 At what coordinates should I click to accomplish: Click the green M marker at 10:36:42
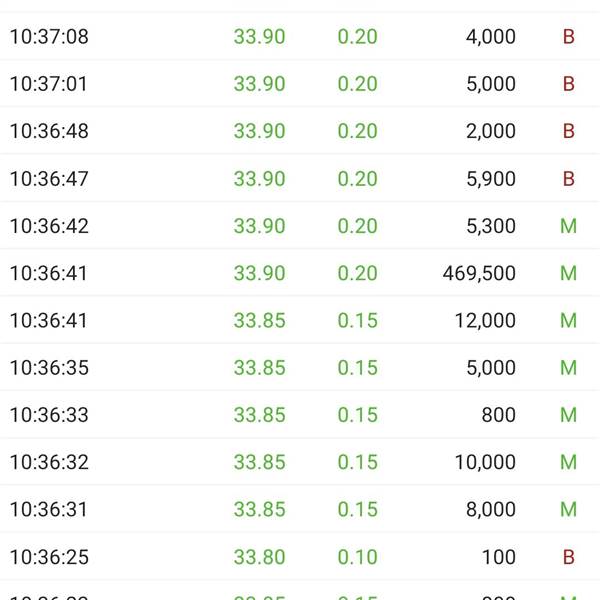(x=568, y=226)
